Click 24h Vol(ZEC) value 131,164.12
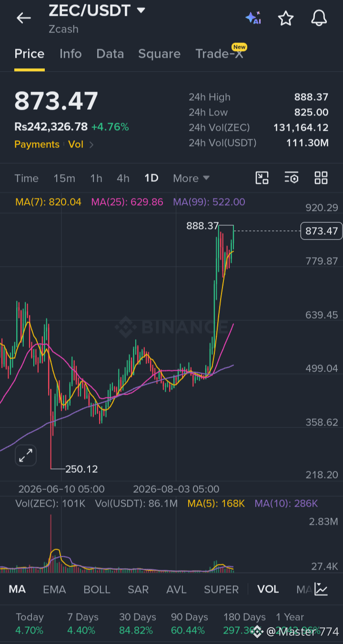Image resolution: width=343 pixels, height=644 pixels. click(301, 128)
